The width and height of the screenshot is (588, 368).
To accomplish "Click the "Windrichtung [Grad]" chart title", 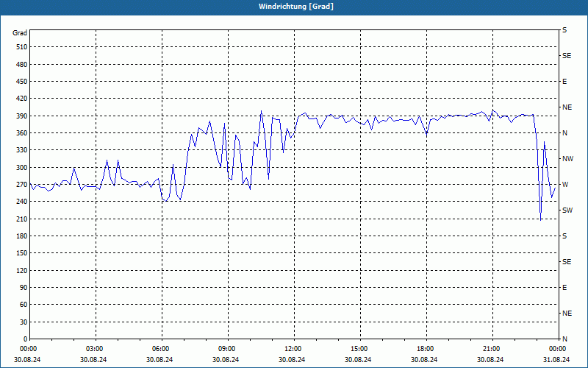I will coord(296,7).
